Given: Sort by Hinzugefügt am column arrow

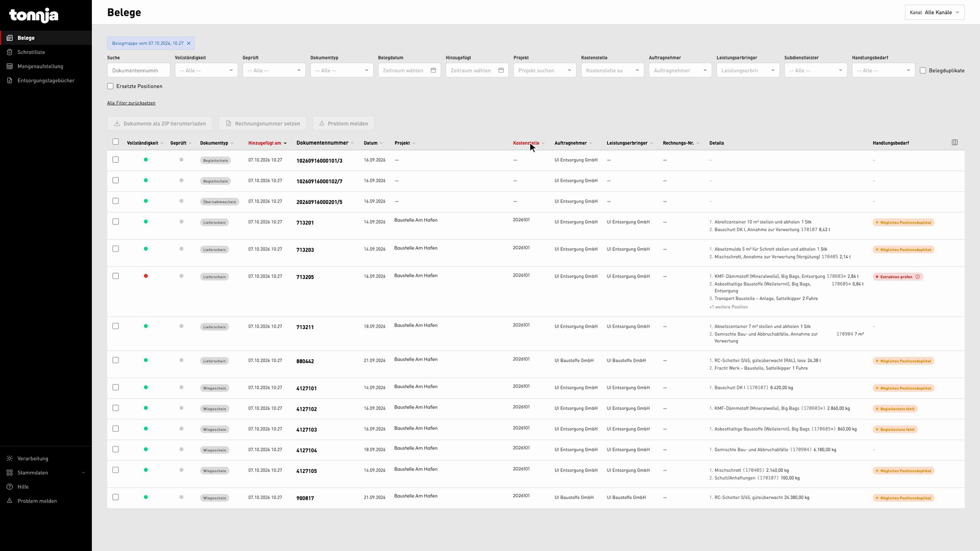Looking at the screenshot, I should pyautogui.click(x=285, y=143).
